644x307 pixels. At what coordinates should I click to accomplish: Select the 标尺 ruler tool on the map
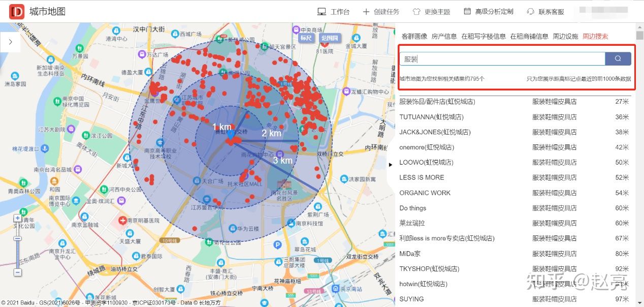tap(305, 38)
